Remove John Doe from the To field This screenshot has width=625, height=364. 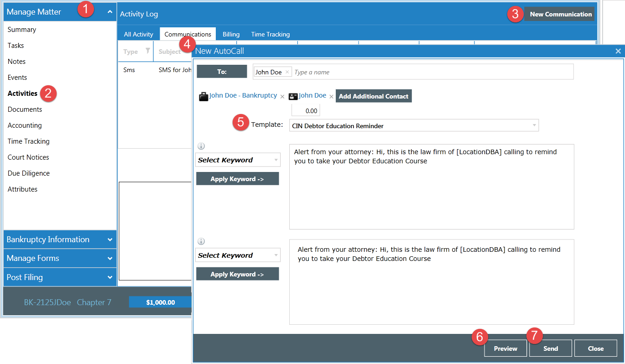(x=287, y=72)
